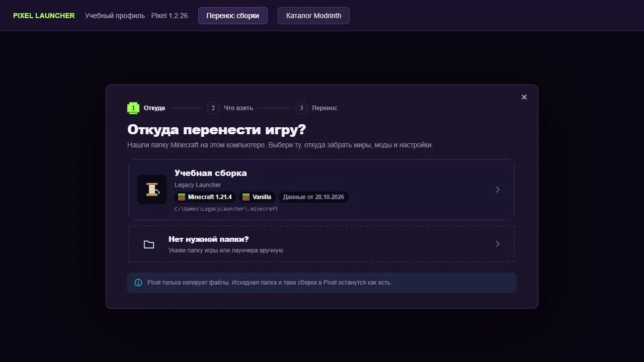The width and height of the screenshot is (644, 362).
Task: Open the Учебная сборка chevron arrow
Action: pos(498,190)
